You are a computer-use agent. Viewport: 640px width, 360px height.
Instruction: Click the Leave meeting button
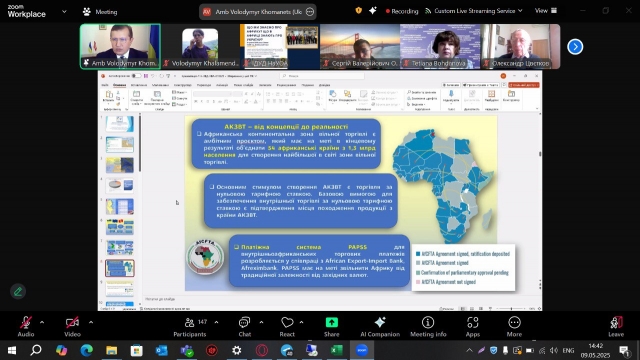click(616, 327)
